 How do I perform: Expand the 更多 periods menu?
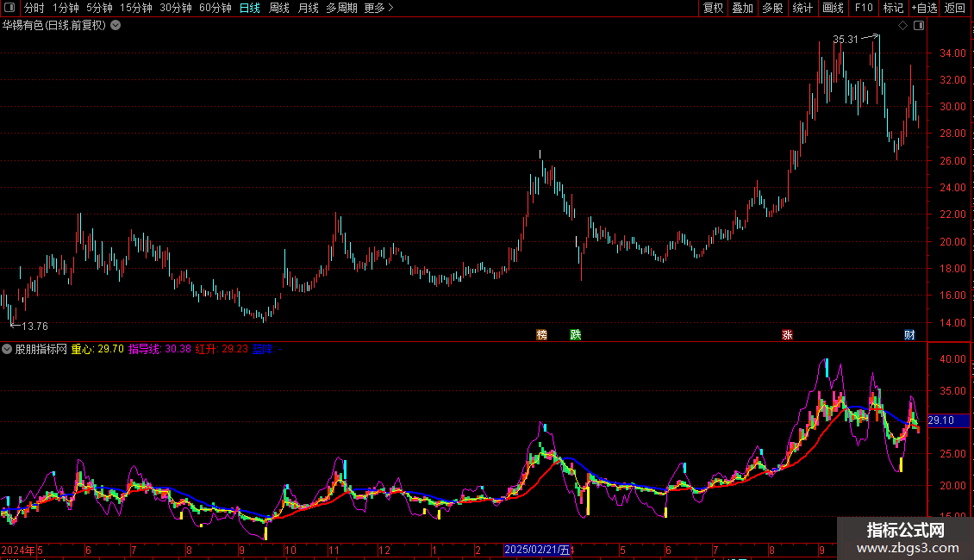click(x=378, y=8)
